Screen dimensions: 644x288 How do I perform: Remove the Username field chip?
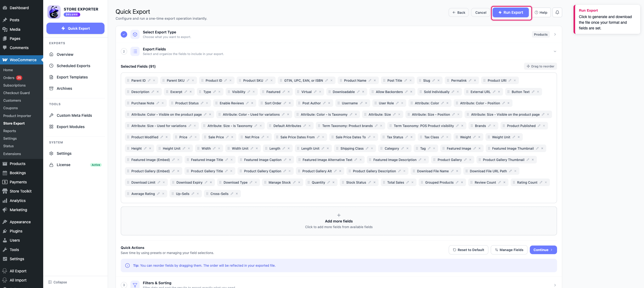tap(366, 103)
